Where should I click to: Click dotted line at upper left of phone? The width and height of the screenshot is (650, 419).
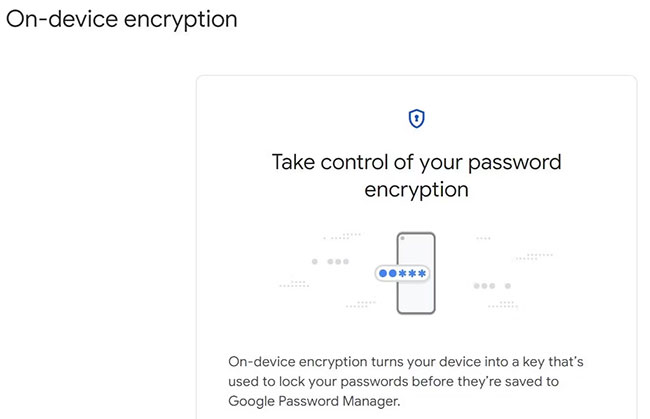(345, 235)
